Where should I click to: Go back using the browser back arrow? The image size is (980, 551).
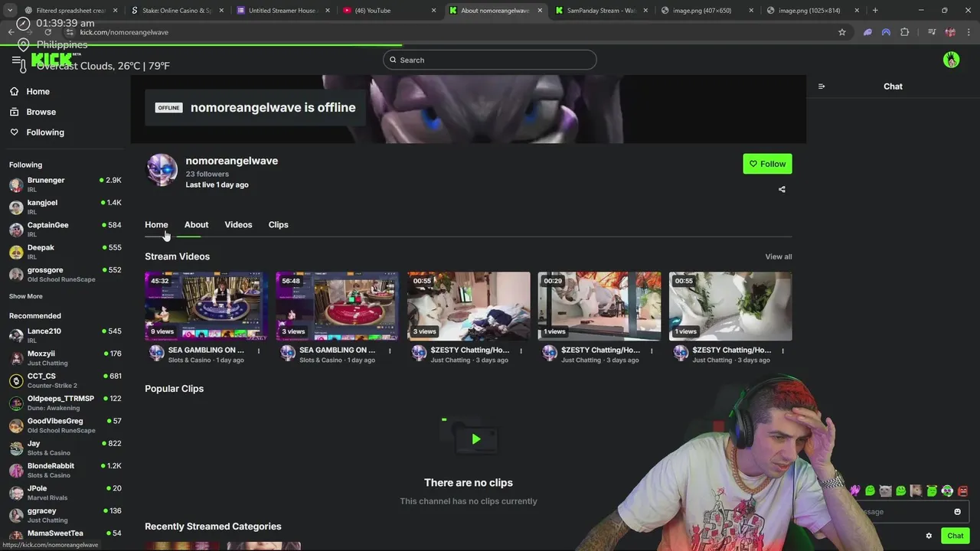(11, 32)
